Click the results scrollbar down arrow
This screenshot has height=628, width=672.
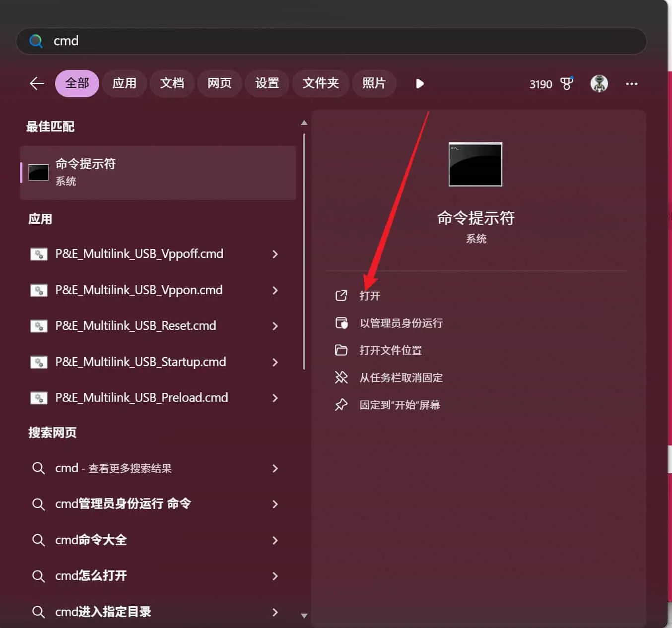tap(304, 616)
